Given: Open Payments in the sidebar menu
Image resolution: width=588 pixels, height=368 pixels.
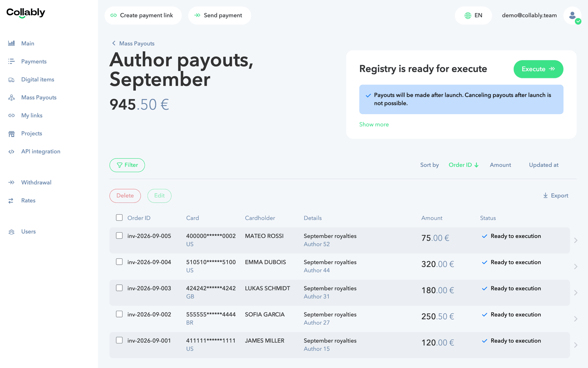Looking at the screenshot, I should click(34, 61).
